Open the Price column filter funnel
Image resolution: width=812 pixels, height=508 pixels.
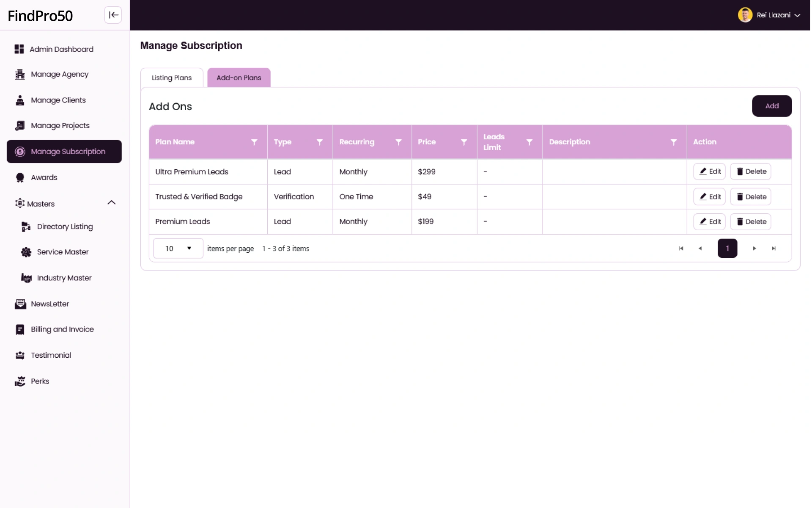pos(464,142)
